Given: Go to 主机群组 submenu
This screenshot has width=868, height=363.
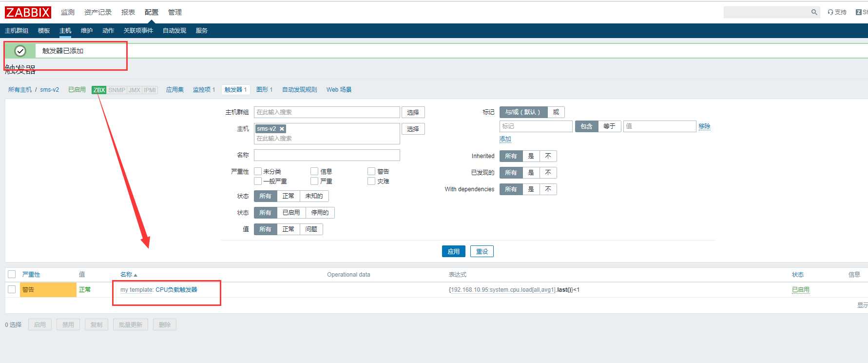Looking at the screenshot, I should click(x=17, y=30).
